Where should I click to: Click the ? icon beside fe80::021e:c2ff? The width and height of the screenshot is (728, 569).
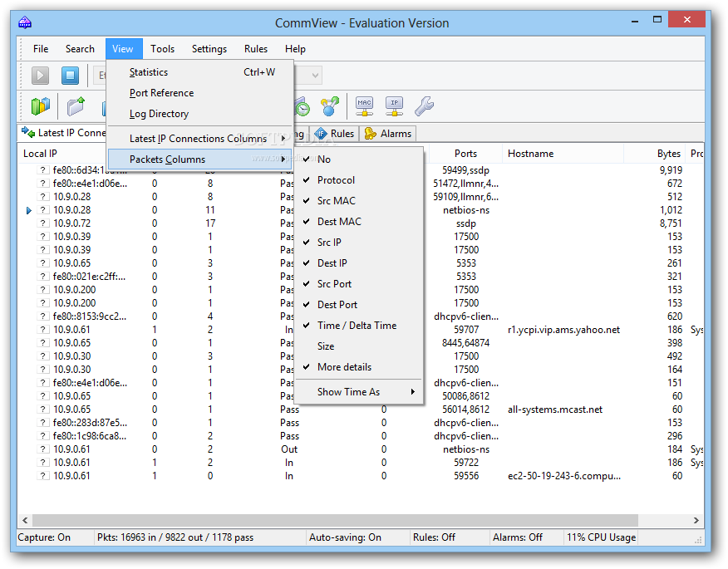pyautogui.click(x=42, y=277)
